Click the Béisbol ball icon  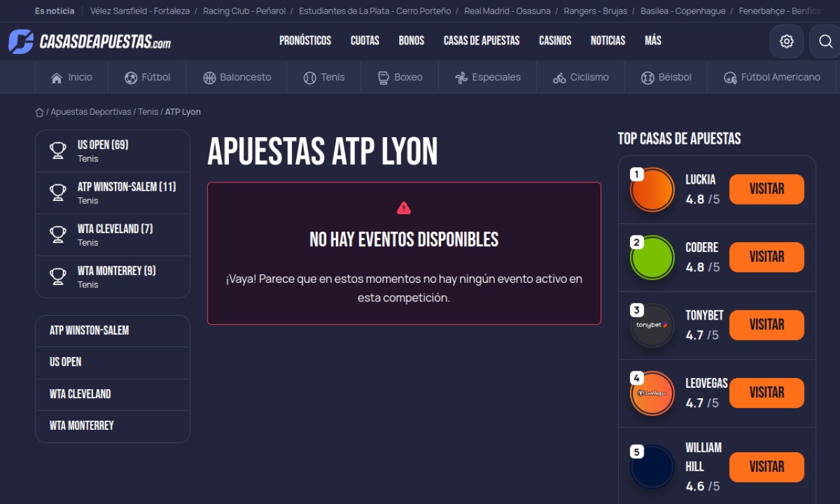(x=648, y=77)
